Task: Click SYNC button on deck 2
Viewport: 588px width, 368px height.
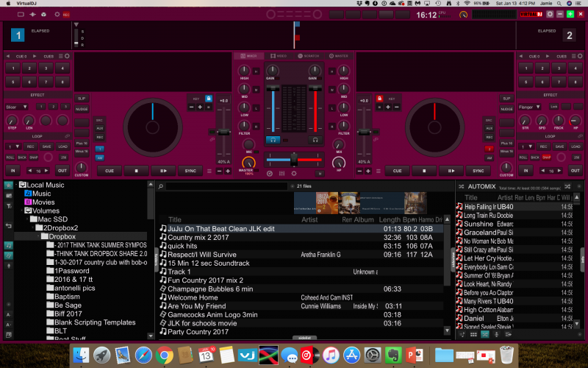Action: 478,171
